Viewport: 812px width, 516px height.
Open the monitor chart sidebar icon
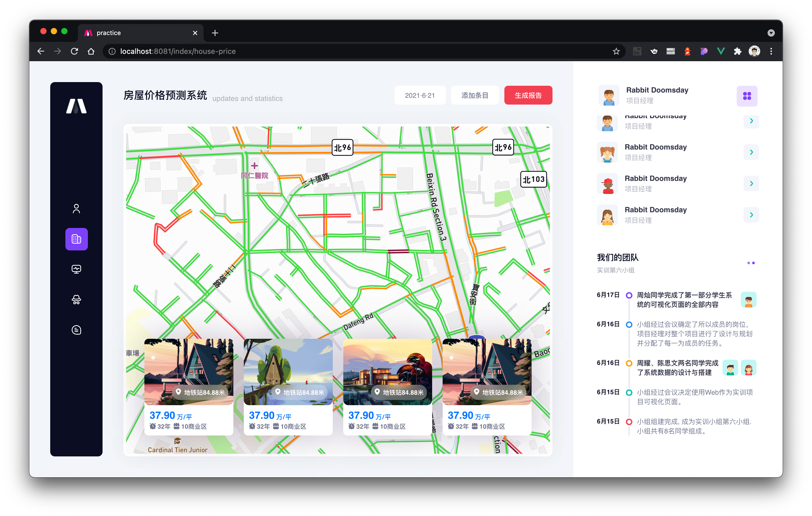76,269
